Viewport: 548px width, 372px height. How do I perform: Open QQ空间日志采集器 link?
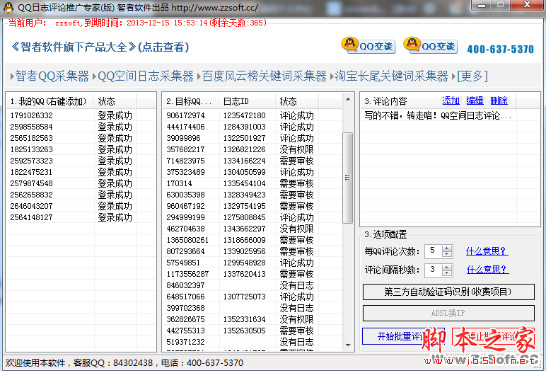145,76
